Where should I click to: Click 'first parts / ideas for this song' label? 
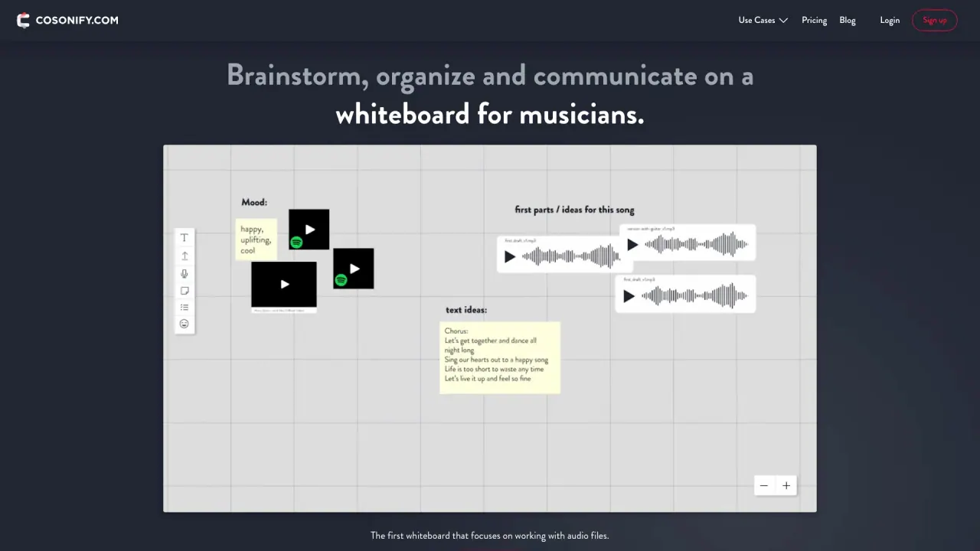coord(575,210)
